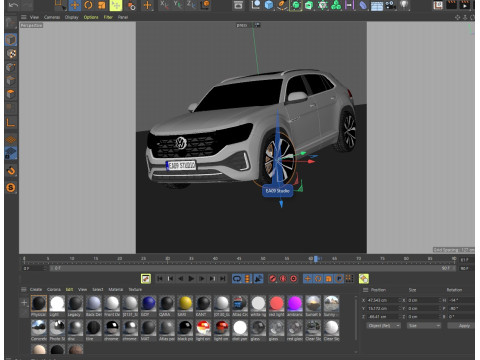480x360 pixels.
Task: Toggle the X axis lock
Action: tap(164, 5)
